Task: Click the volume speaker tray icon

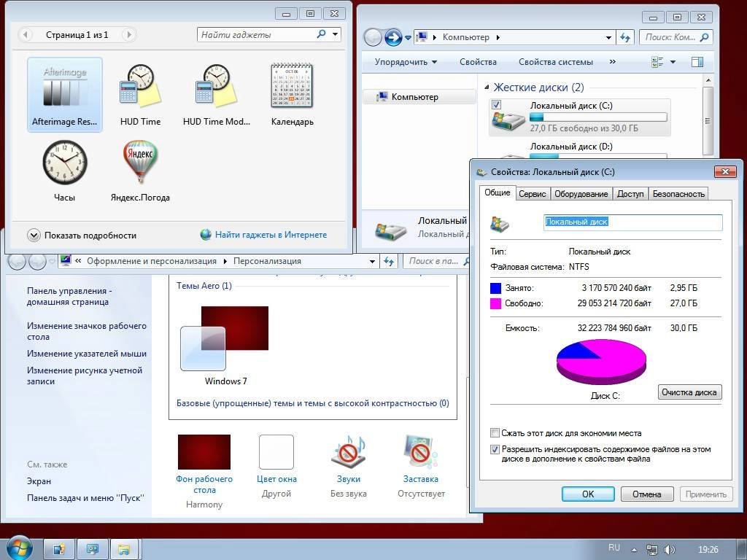Action: click(670, 550)
